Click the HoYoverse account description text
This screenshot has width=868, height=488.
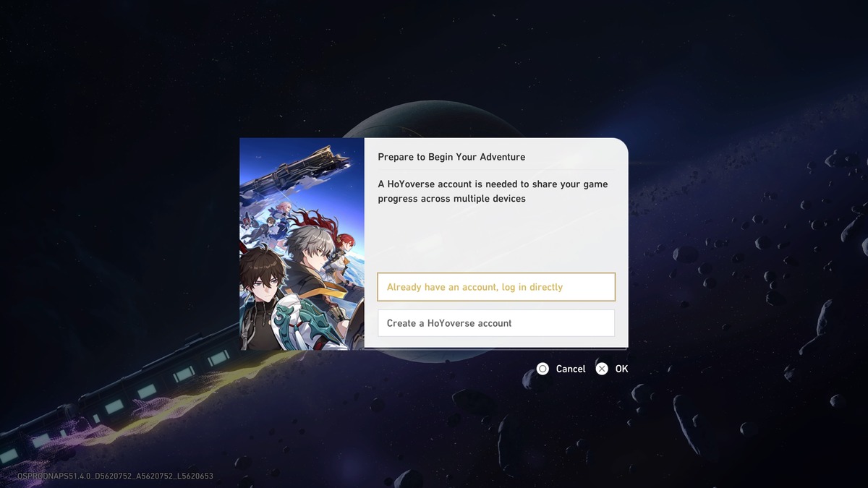pyautogui.click(x=493, y=191)
